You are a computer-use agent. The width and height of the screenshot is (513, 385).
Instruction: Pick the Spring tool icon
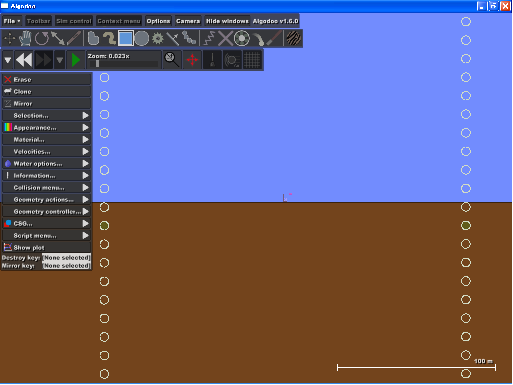pyautogui.click(x=209, y=38)
